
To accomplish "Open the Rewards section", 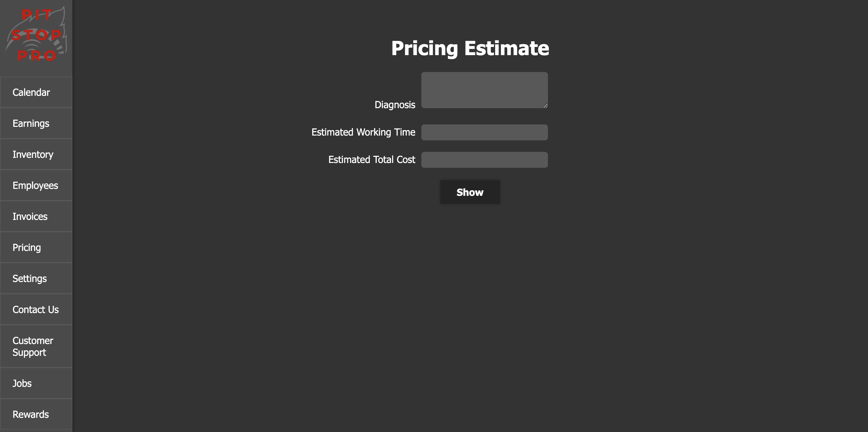I will [x=31, y=414].
